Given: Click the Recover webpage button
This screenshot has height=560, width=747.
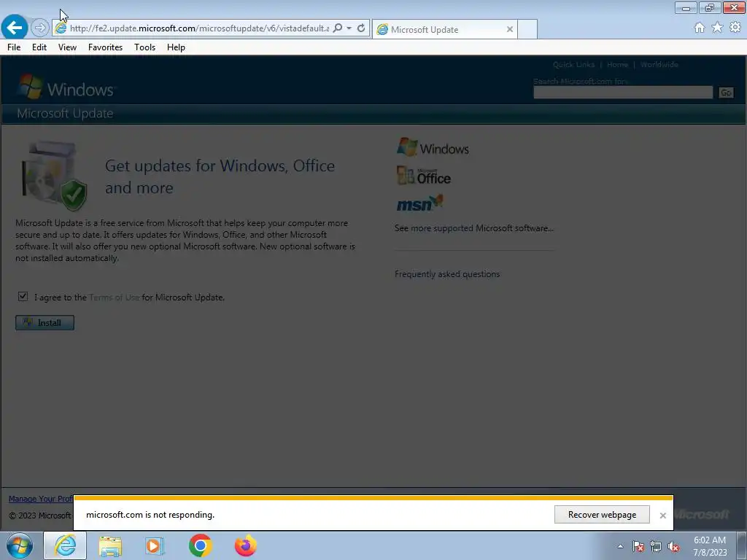Looking at the screenshot, I should pos(602,514).
